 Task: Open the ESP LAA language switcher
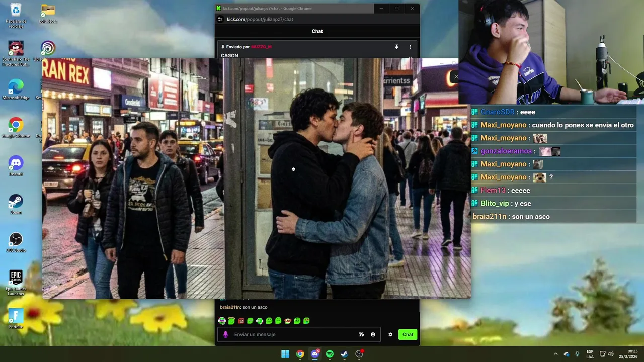(x=590, y=354)
